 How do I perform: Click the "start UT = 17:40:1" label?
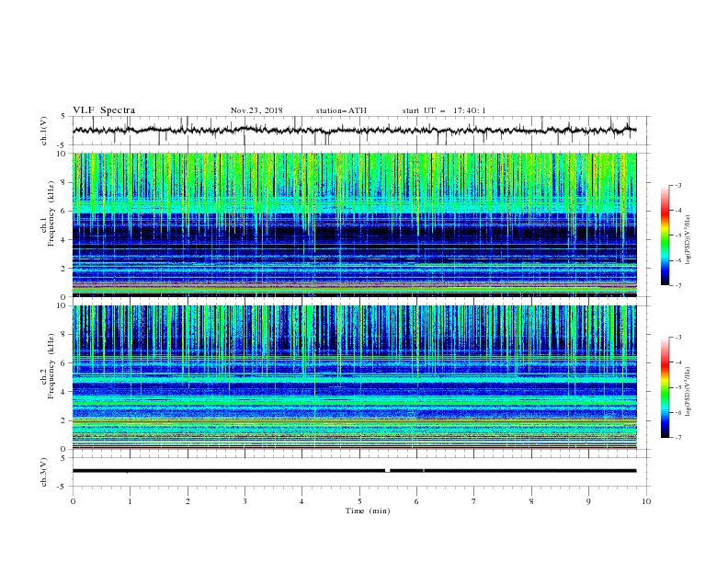click(444, 110)
